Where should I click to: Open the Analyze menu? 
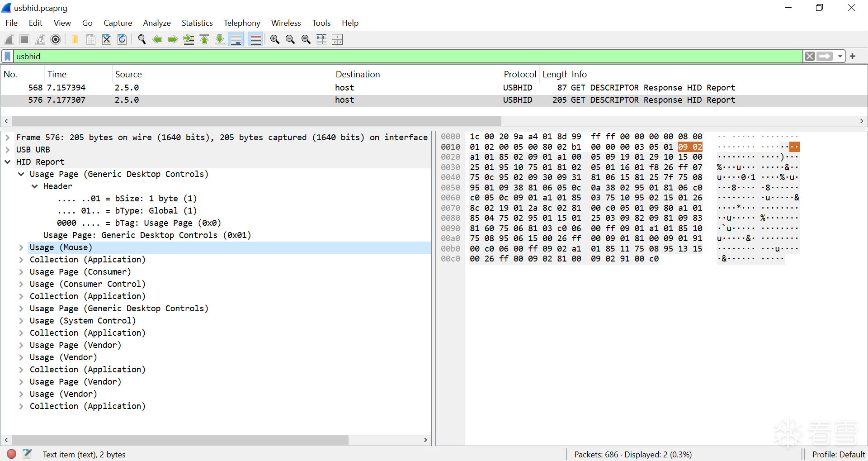(156, 23)
